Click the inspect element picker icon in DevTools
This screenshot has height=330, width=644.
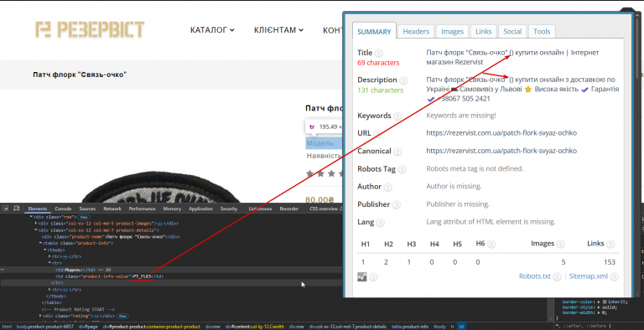[6, 209]
